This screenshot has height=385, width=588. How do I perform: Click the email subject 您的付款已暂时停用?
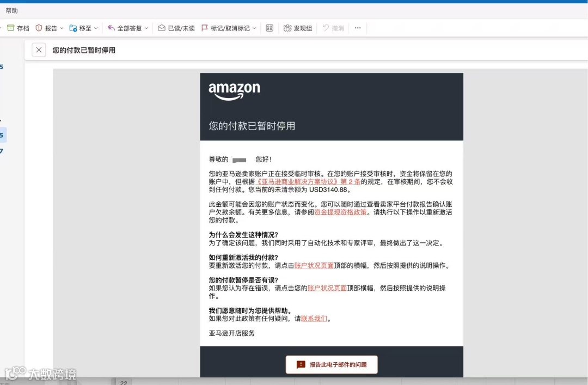(84, 50)
